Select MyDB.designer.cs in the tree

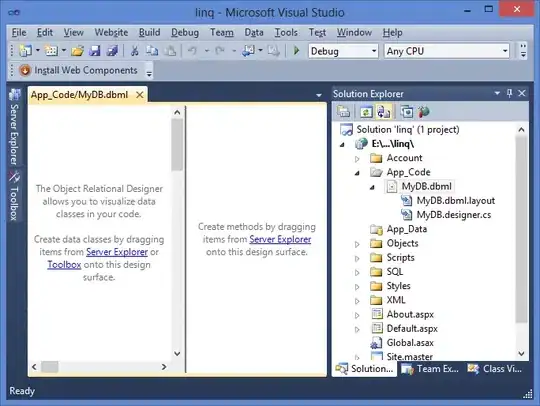pos(454,215)
